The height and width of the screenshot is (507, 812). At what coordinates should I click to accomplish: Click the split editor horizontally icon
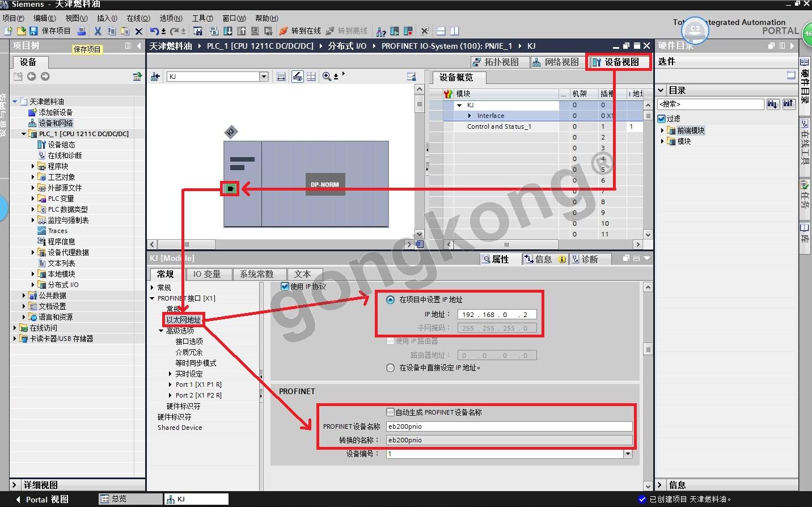pyautogui.click(x=441, y=31)
